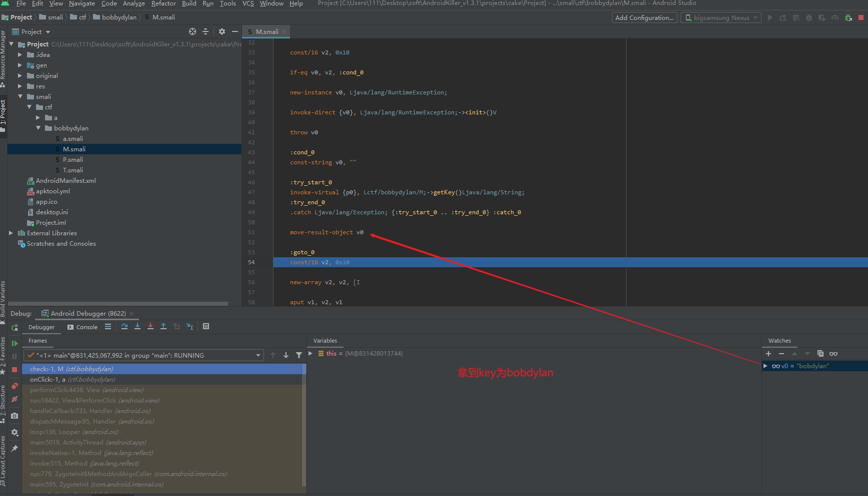868x496 pixels.
Task: Expand the v0 watch entry
Action: [x=765, y=366]
